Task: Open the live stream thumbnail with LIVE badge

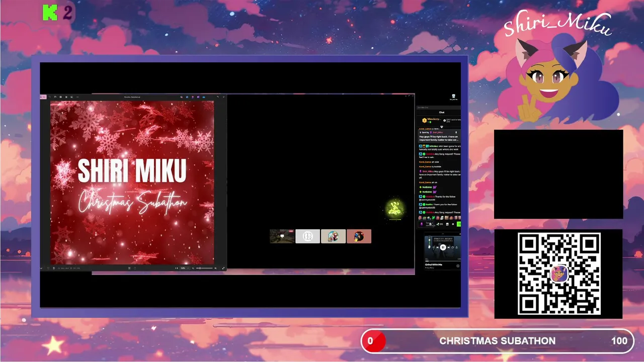Action: (x=282, y=236)
